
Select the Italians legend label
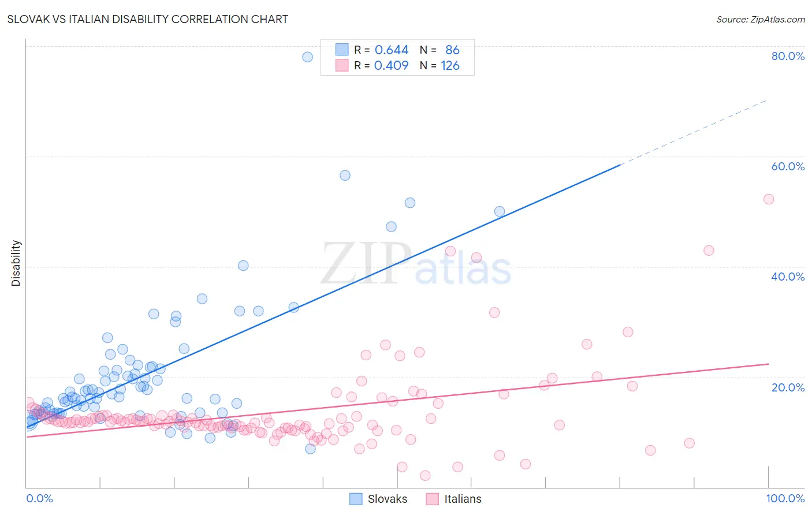[x=463, y=499]
